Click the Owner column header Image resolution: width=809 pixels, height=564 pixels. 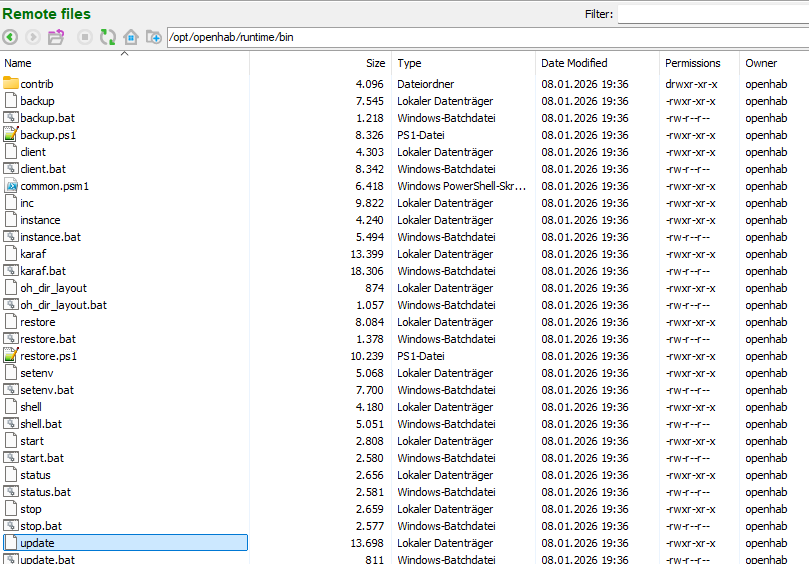(x=773, y=63)
